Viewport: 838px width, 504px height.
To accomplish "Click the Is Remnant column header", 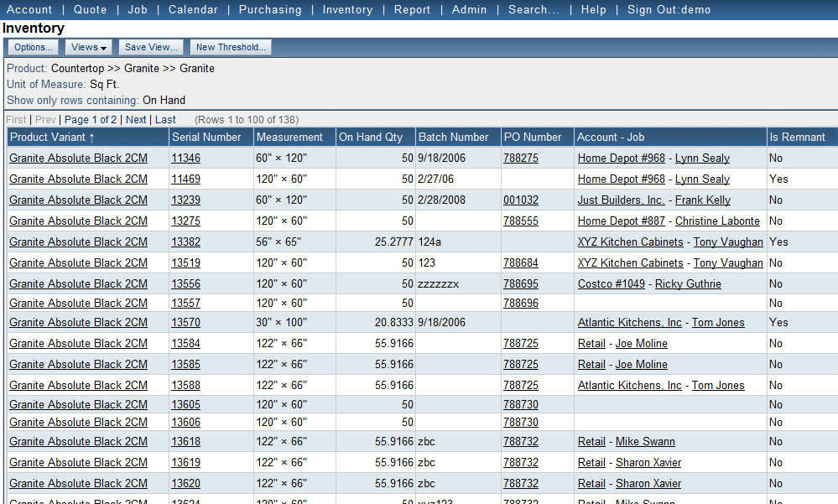I will [x=797, y=137].
